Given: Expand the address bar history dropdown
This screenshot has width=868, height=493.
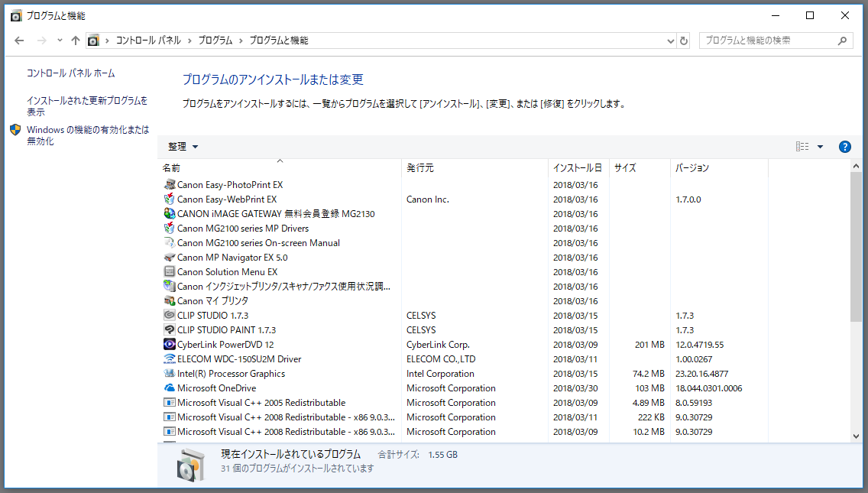Looking at the screenshot, I should (x=670, y=41).
